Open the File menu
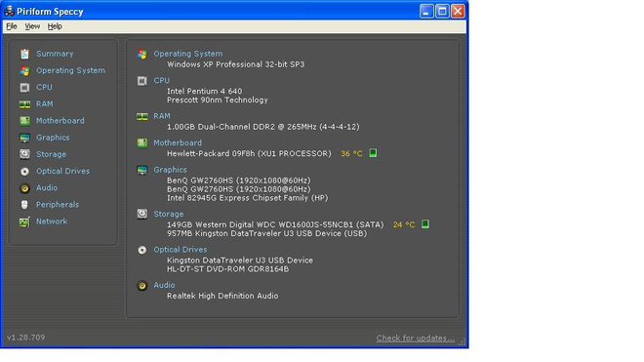Viewport: 644px width, 362px height. 12,26
